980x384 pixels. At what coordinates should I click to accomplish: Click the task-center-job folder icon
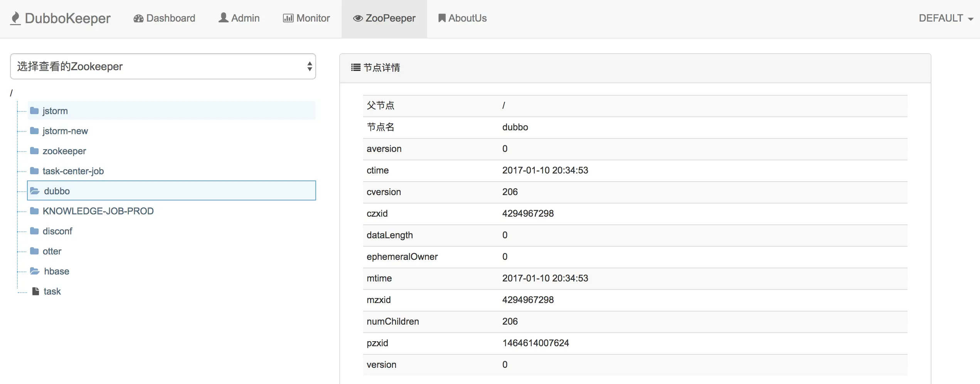34,171
